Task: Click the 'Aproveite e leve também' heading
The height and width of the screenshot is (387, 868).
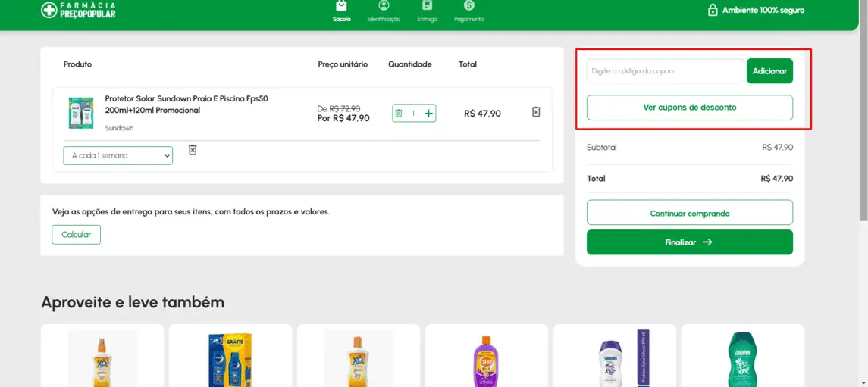Action: (x=133, y=302)
